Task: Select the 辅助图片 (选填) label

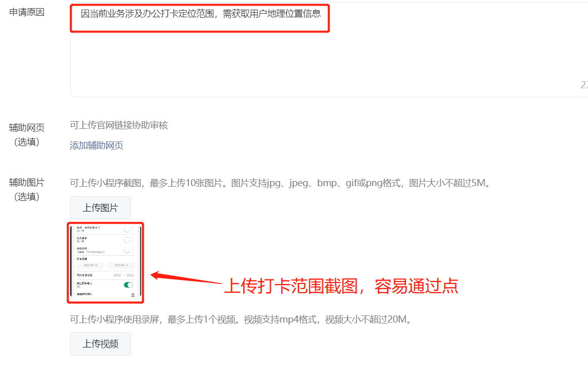Action: 26,190
